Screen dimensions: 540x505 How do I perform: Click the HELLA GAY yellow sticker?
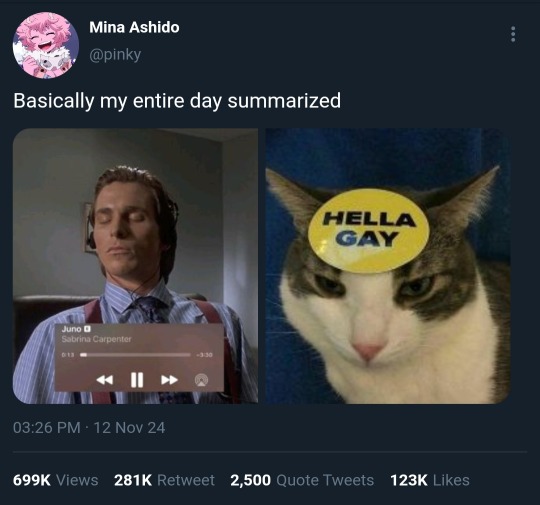(x=368, y=230)
